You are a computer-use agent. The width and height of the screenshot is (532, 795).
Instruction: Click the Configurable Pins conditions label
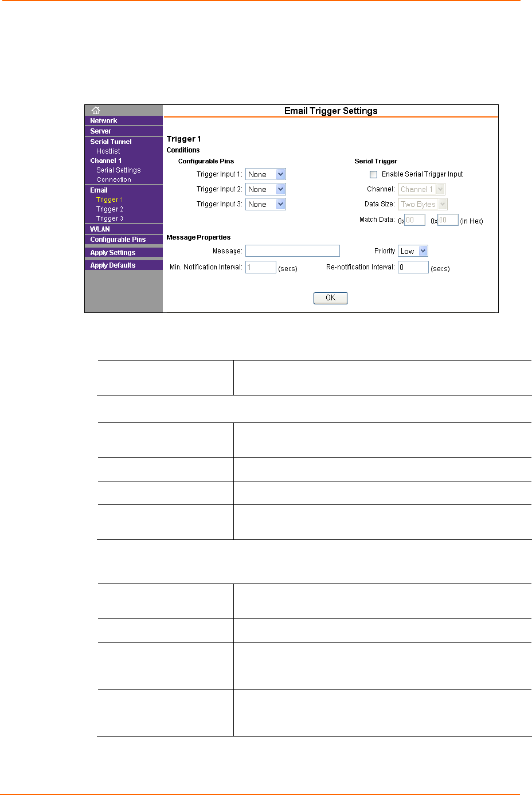click(206, 161)
